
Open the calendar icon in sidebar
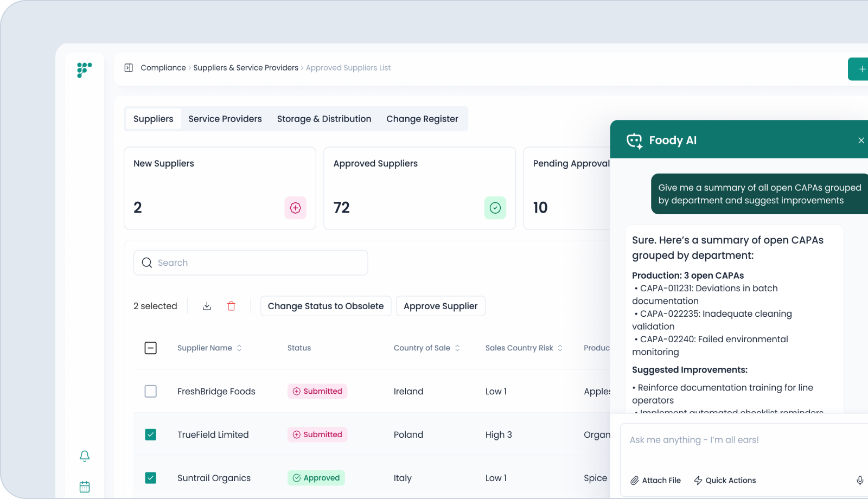point(85,487)
